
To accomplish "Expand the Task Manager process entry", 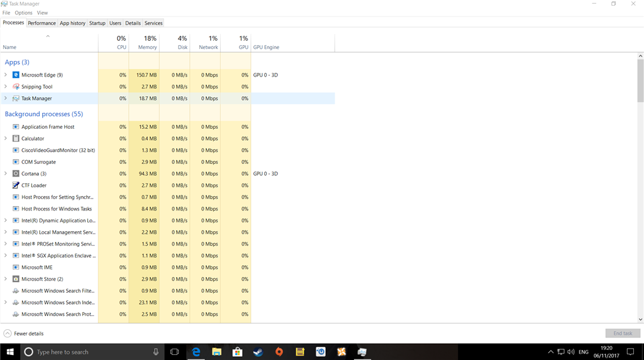I will tap(6, 99).
